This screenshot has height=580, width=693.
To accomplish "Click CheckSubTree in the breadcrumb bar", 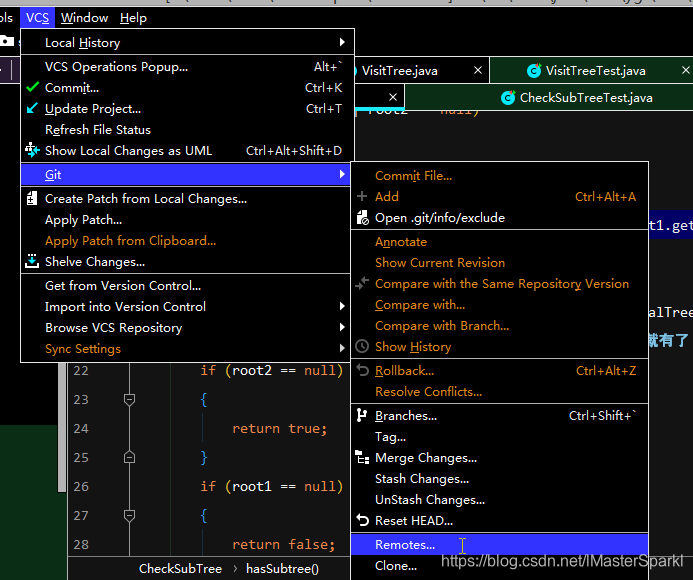I will (x=180, y=569).
